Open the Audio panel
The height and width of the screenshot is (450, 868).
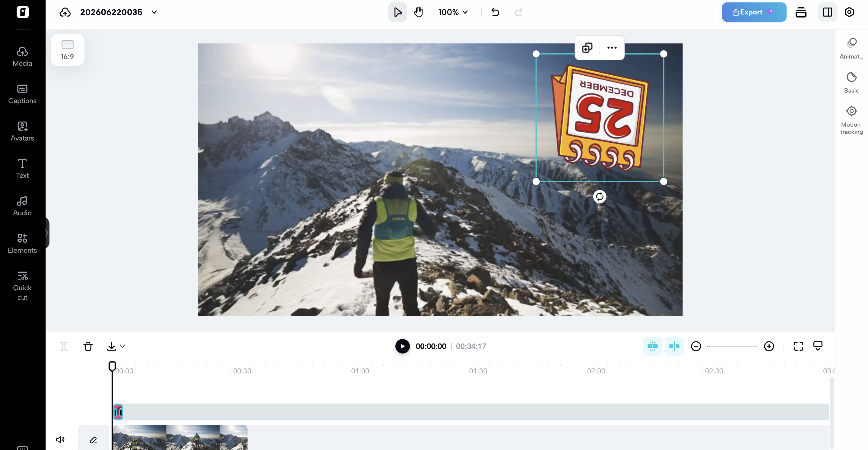[22, 206]
